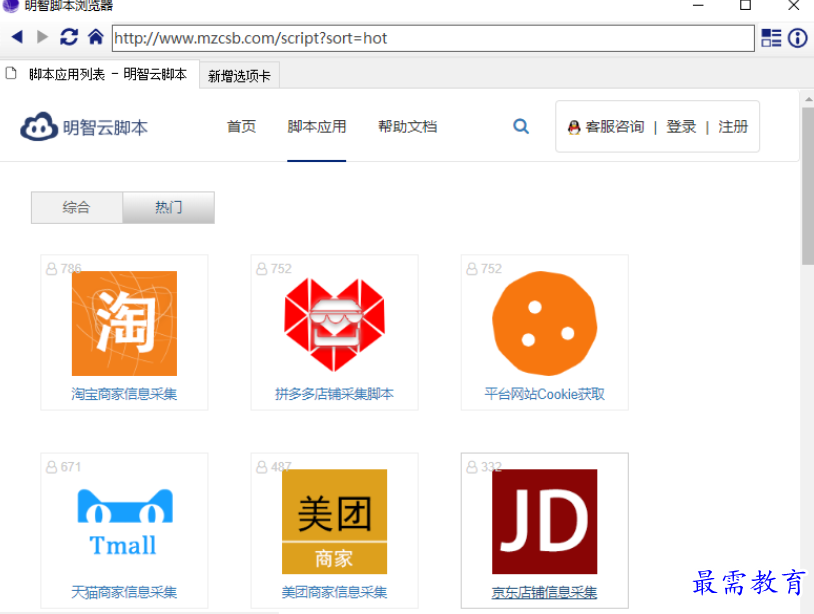Reload the page with the refresh icon
The height and width of the screenshot is (614, 814).
(69, 37)
